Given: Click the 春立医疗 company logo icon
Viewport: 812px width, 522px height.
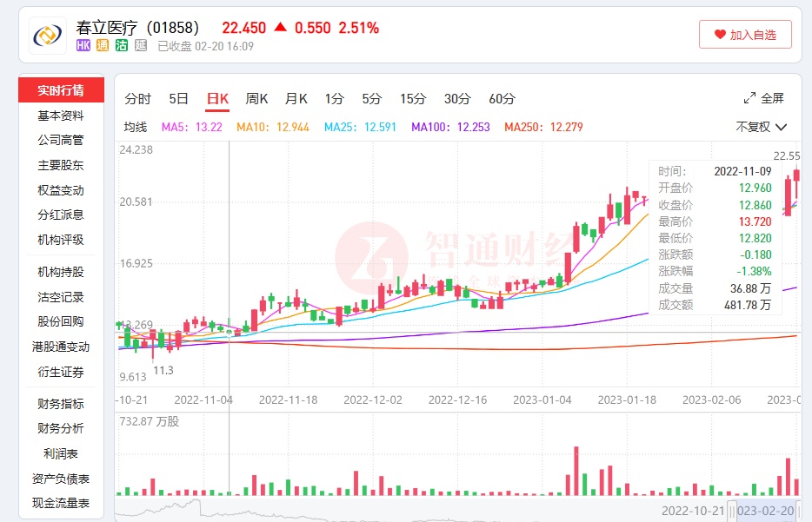Looking at the screenshot, I should (48, 36).
